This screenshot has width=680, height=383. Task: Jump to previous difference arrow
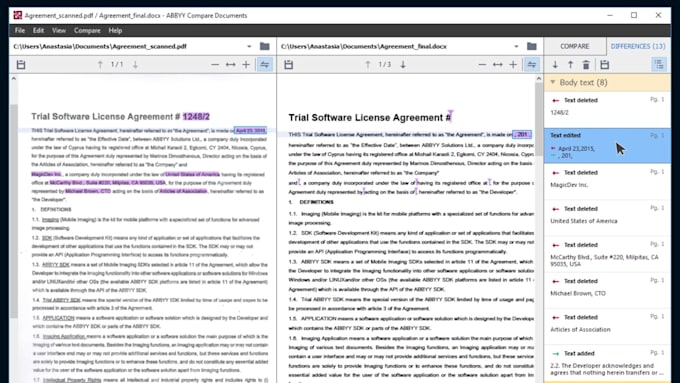[x=570, y=65]
